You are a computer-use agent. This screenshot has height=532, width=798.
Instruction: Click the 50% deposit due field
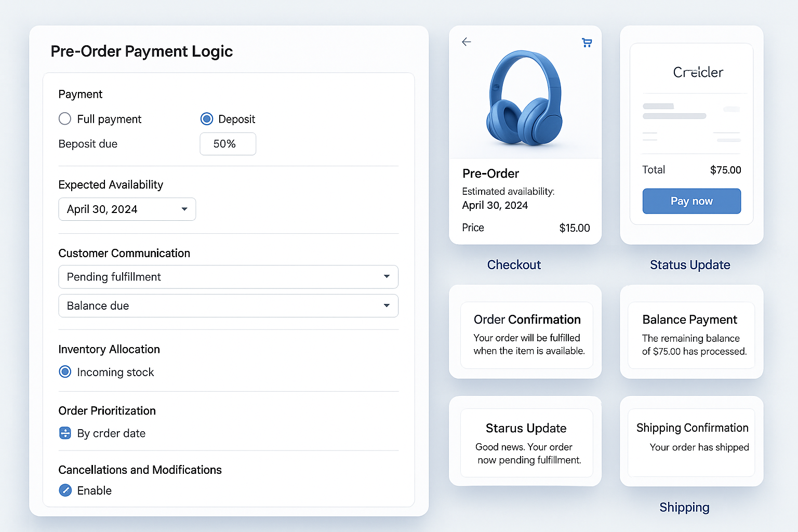[228, 144]
